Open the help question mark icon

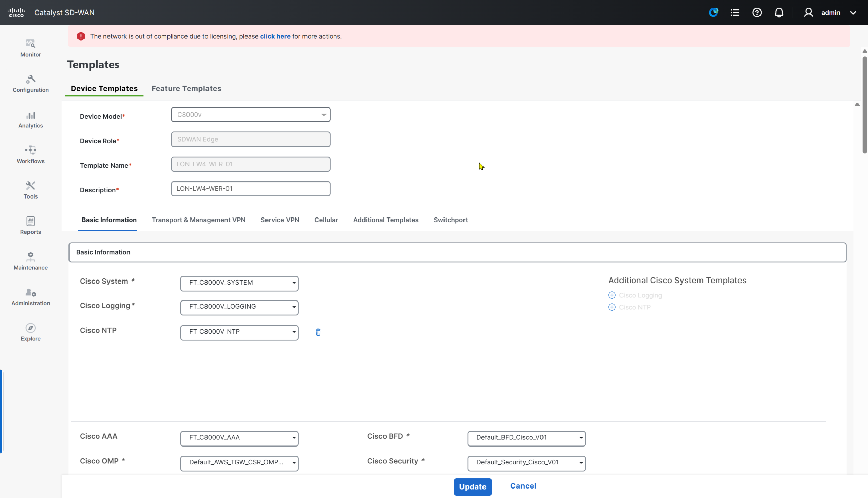coord(757,13)
